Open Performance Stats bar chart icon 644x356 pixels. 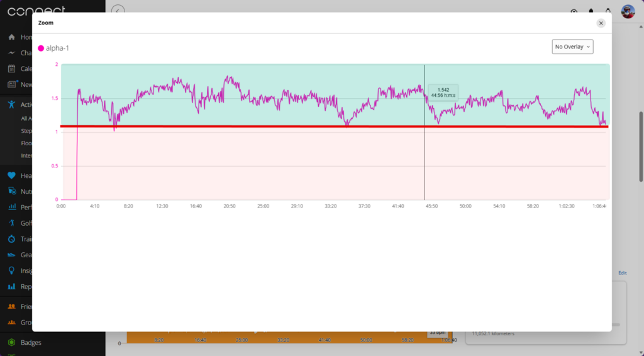(12, 207)
